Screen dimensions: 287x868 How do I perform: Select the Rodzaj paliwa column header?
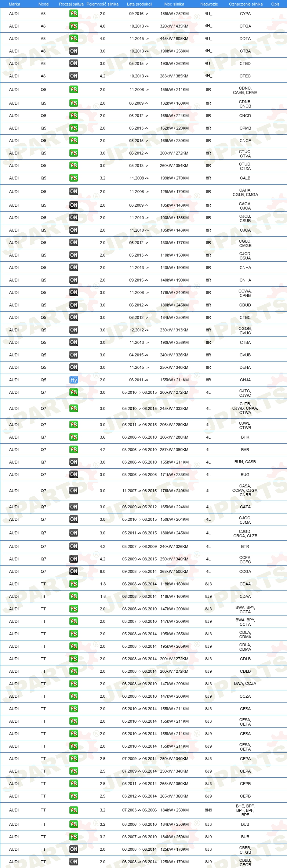[71, 4]
